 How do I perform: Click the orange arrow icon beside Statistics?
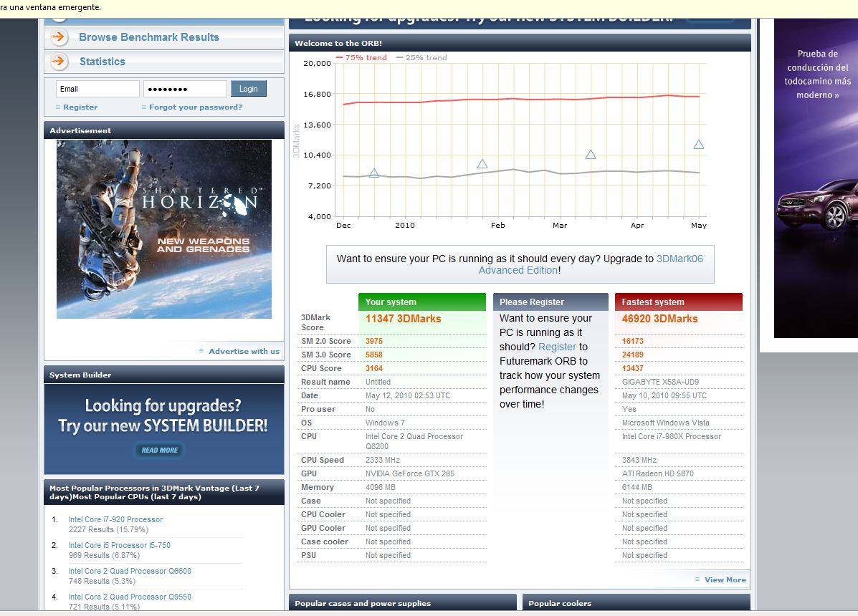(59, 61)
